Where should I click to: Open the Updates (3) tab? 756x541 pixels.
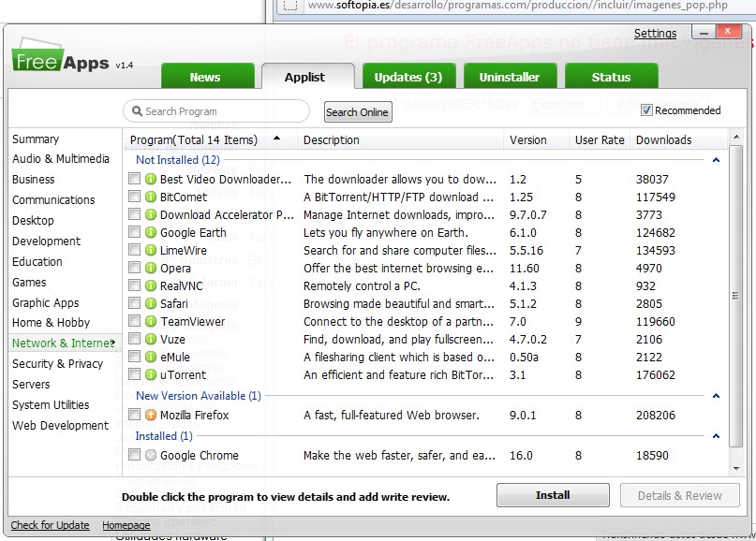coord(408,77)
